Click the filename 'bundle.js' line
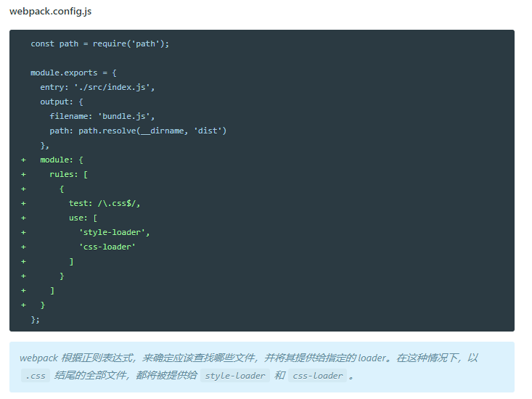Screen dimensions: 532x399 (x=102, y=117)
